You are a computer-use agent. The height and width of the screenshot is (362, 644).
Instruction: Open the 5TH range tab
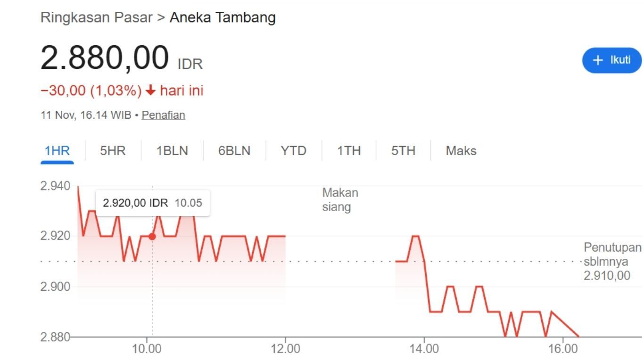tap(403, 151)
